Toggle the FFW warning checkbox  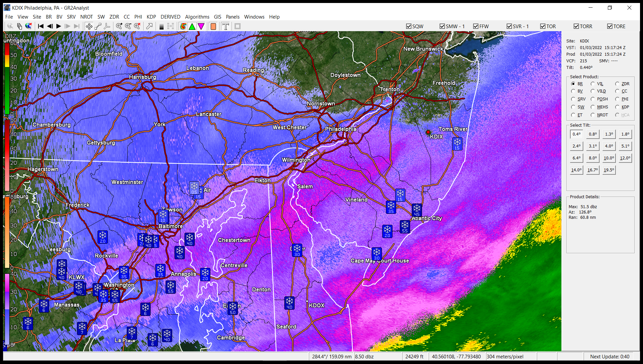[476, 26]
